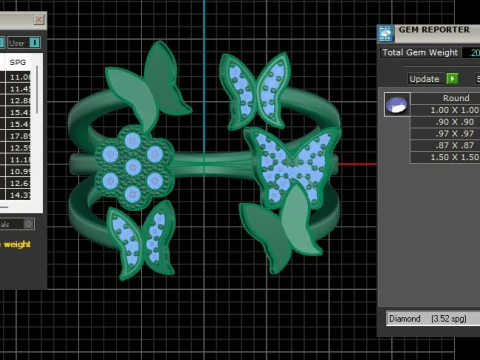The image size is (480, 360).
Task: Select the round gem preview thumbnail
Action: click(x=397, y=104)
